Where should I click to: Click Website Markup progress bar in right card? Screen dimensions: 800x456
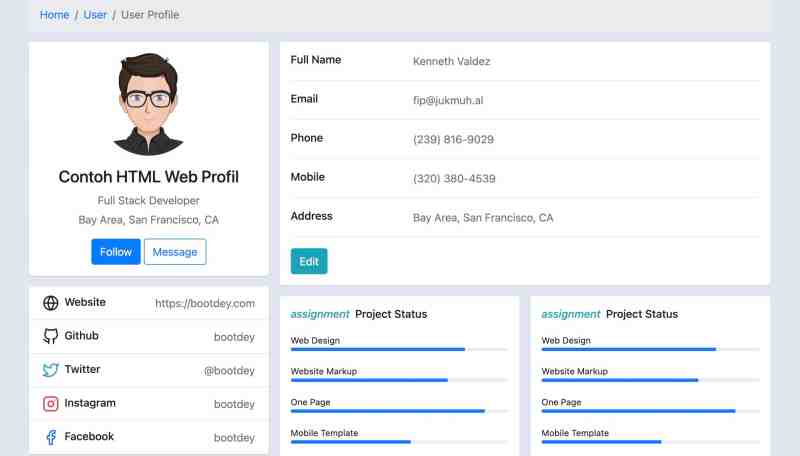[651, 380]
